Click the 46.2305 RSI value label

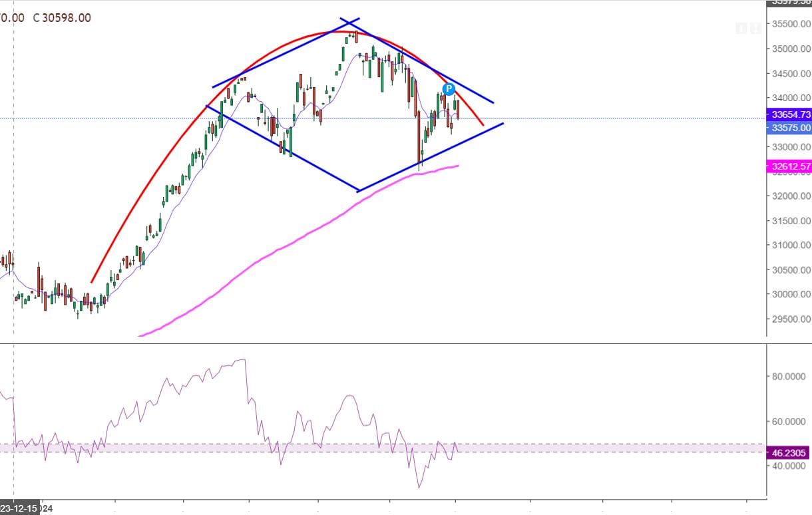[x=789, y=453]
